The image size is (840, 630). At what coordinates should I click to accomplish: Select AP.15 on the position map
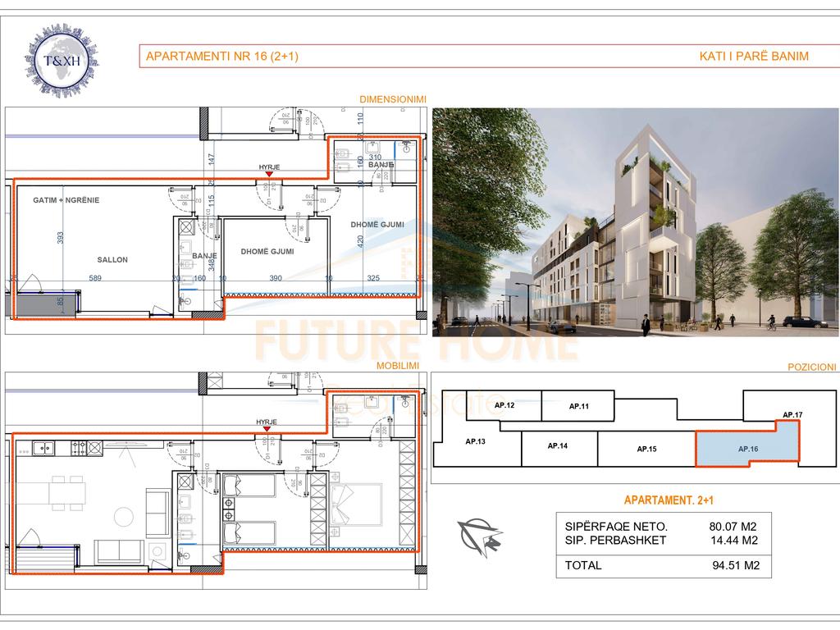646,449
